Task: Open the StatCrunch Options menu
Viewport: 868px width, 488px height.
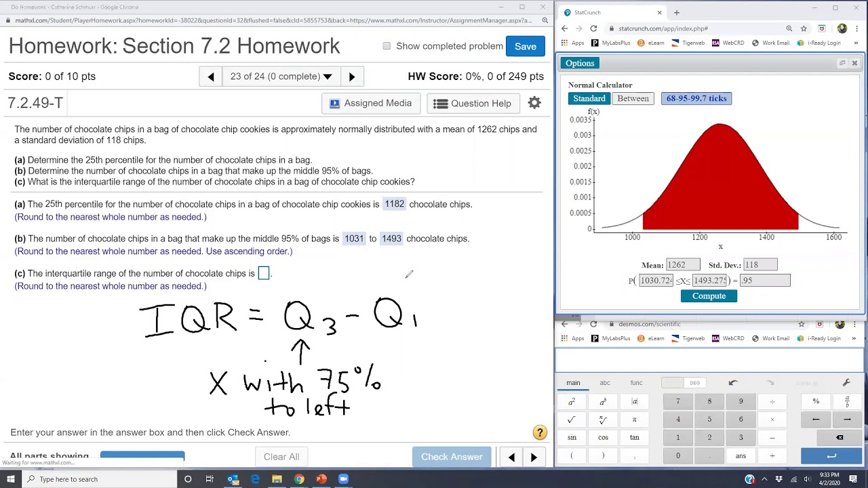Action: [x=580, y=63]
